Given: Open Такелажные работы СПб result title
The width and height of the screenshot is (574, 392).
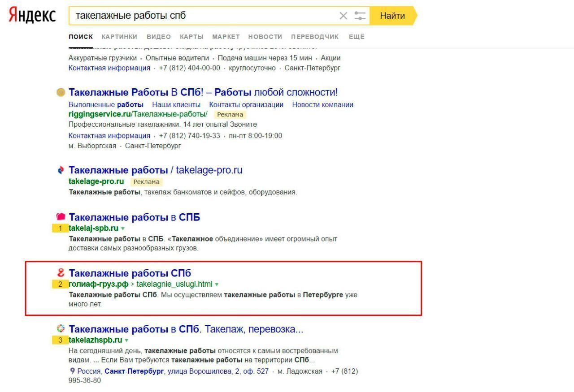Looking at the screenshot, I should point(130,273).
